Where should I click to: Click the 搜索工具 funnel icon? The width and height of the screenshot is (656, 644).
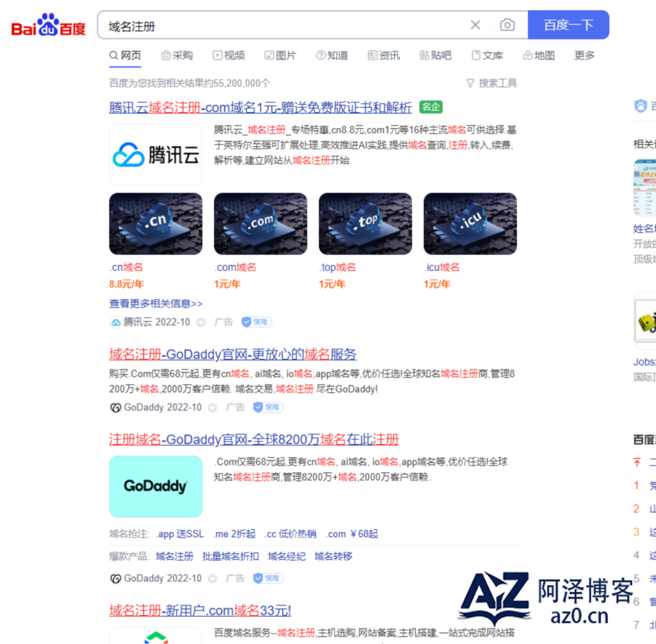pos(470,84)
